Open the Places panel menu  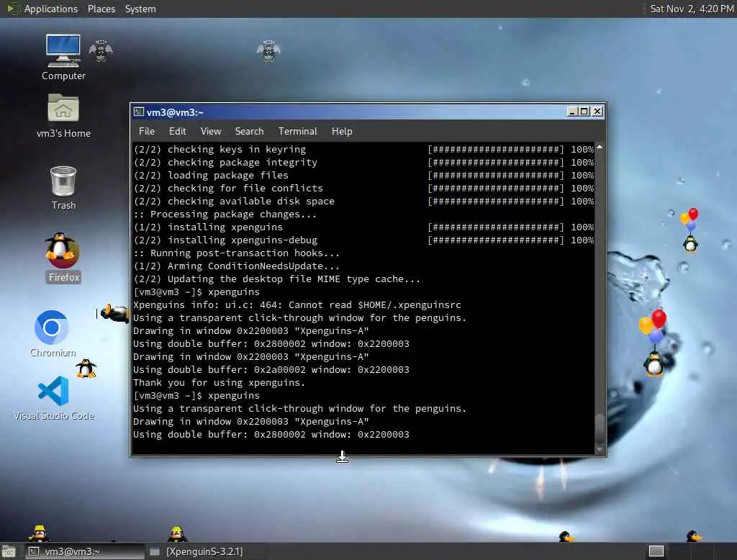(x=101, y=9)
